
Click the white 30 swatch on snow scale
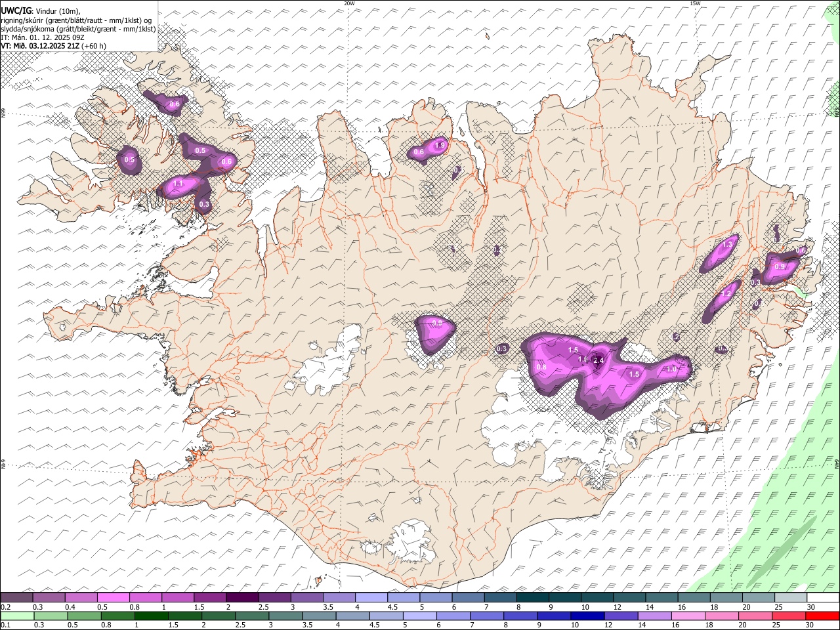[823, 597]
